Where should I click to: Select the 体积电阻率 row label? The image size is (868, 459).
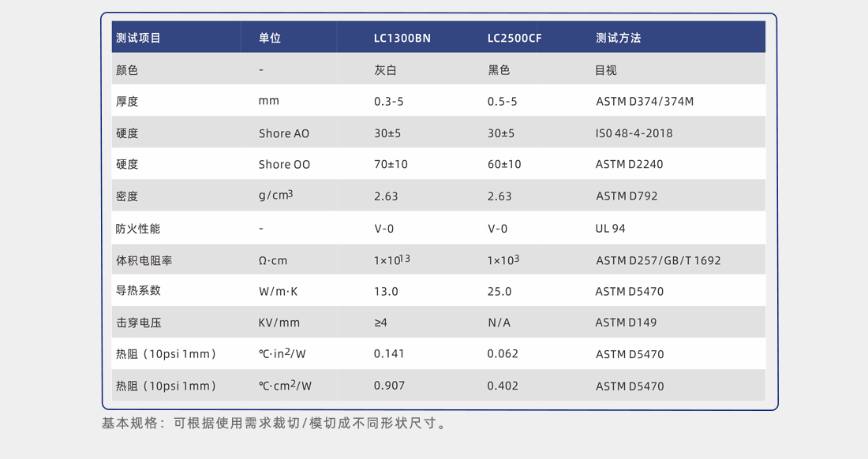pos(144,260)
